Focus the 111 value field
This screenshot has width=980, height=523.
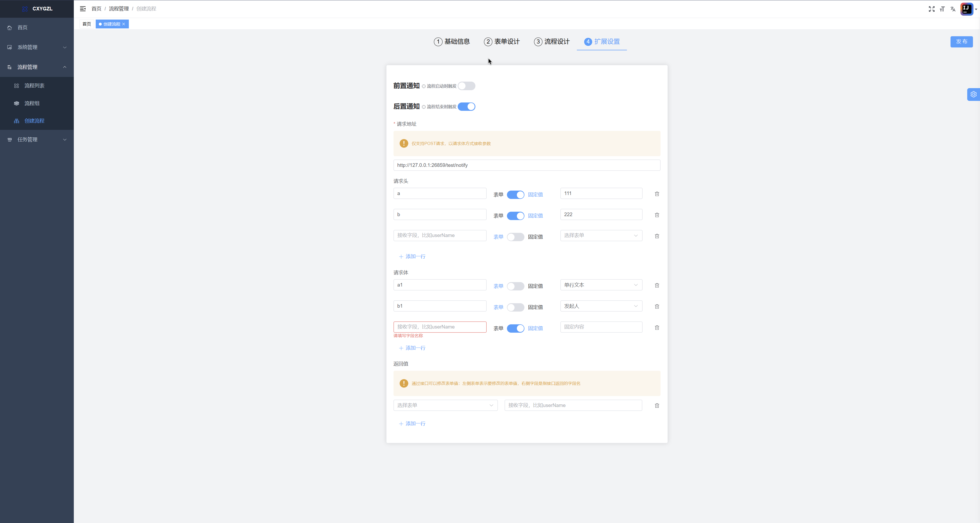(x=601, y=193)
